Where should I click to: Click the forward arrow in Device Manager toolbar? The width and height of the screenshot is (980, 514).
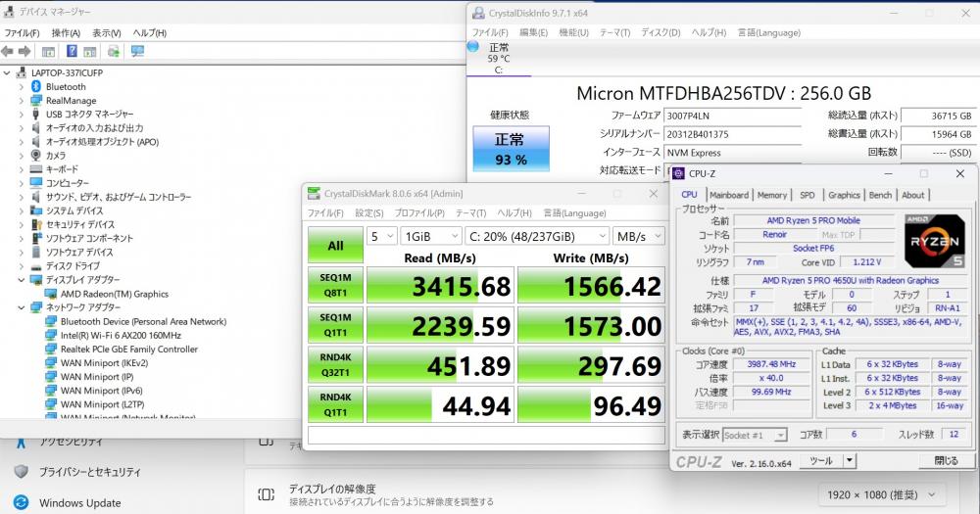24,51
